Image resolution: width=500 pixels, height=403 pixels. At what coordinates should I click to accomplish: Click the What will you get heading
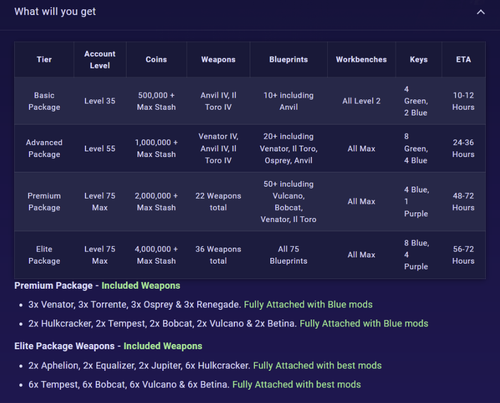tap(55, 12)
